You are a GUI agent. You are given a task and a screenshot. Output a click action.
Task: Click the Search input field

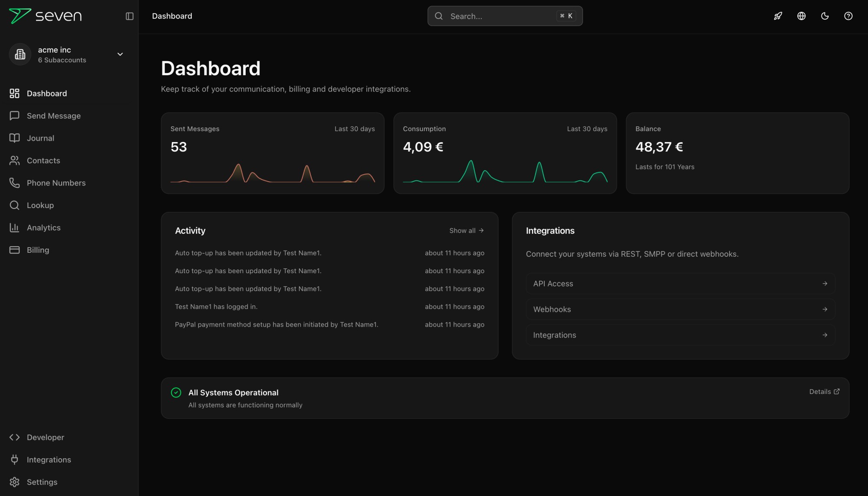pos(499,16)
